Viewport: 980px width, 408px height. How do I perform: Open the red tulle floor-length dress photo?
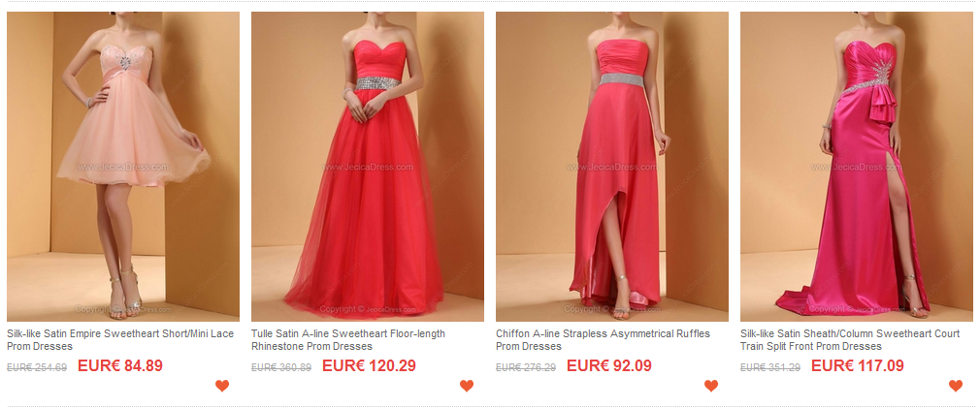click(368, 167)
